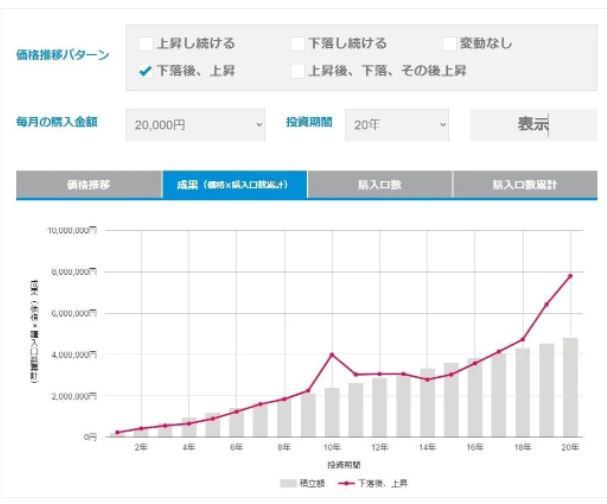The image size is (607, 504).
Task: Check the 上昇し続ける checkbox
Action: click(x=146, y=44)
